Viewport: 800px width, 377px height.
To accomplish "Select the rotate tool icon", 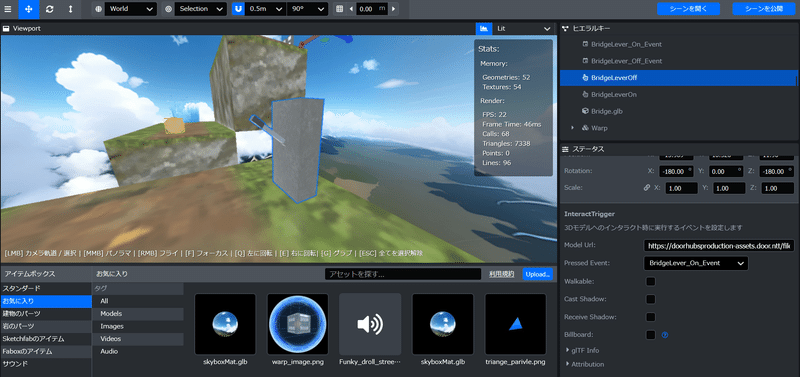I will tap(49, 9).
